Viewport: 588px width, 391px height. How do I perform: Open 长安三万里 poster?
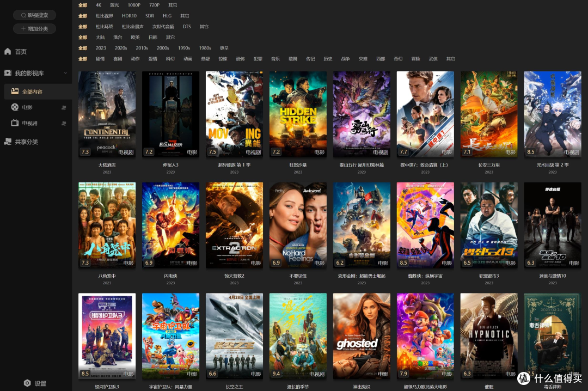(489, 114)
